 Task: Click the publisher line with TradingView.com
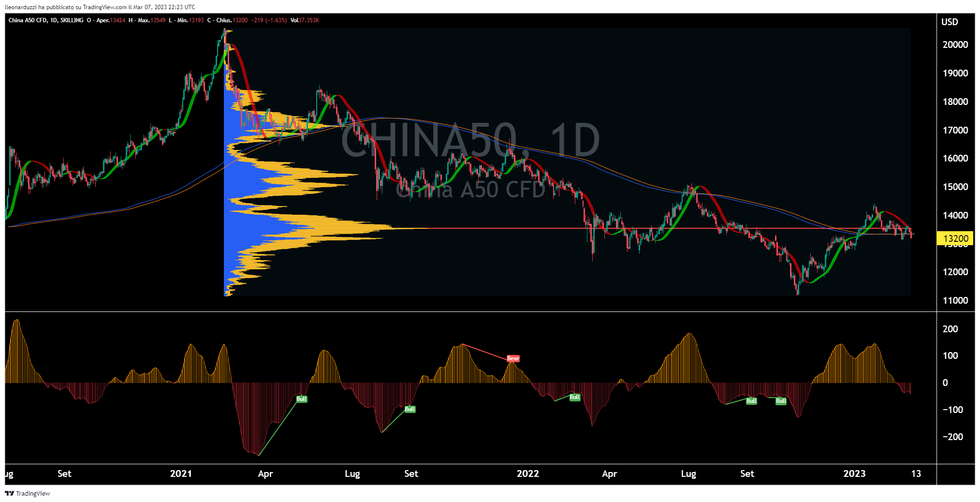click(100, 7)
